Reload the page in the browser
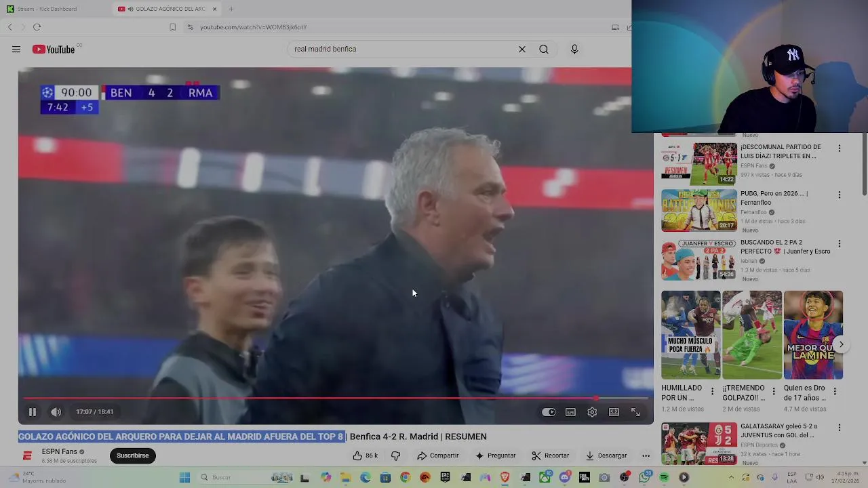 point(37,27)
